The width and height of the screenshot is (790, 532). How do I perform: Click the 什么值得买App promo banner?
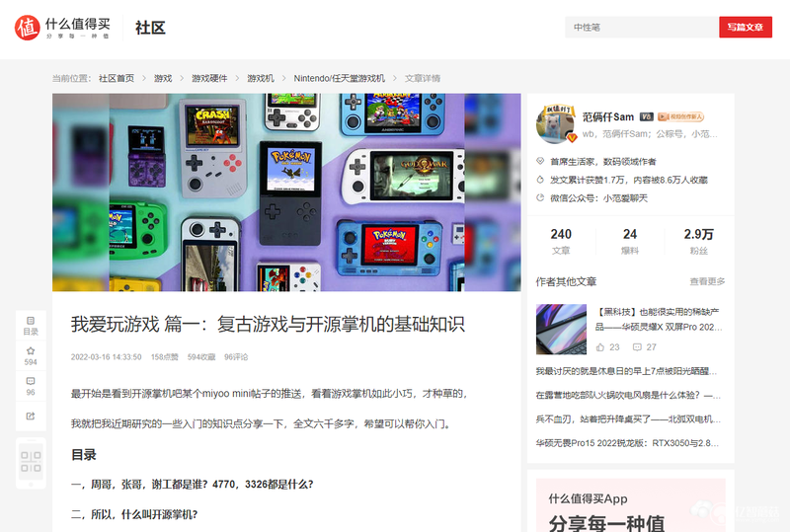(631, 505)
